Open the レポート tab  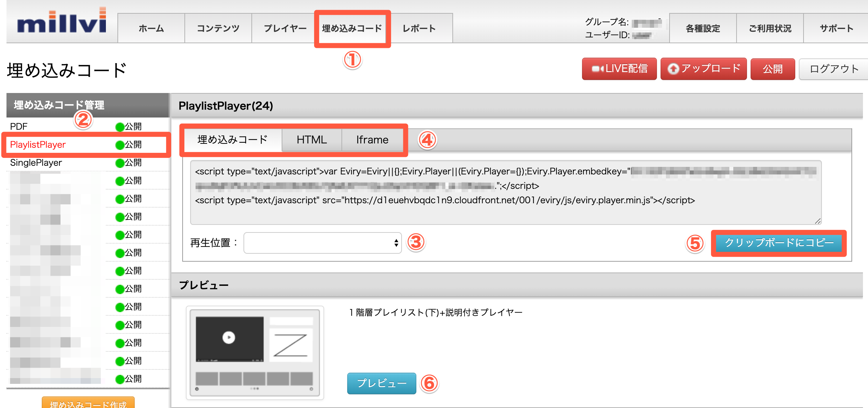click(x=419, y=28)
